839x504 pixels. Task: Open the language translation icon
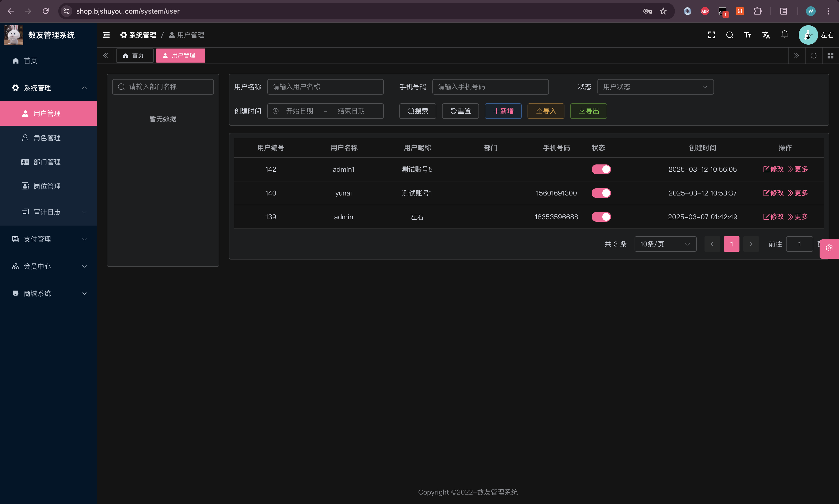(x=766, y=35)
